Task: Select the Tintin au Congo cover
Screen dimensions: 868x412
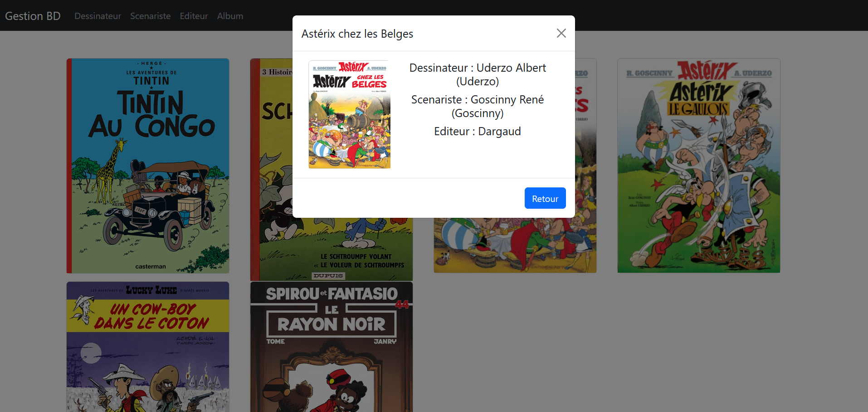Action: 148,166
